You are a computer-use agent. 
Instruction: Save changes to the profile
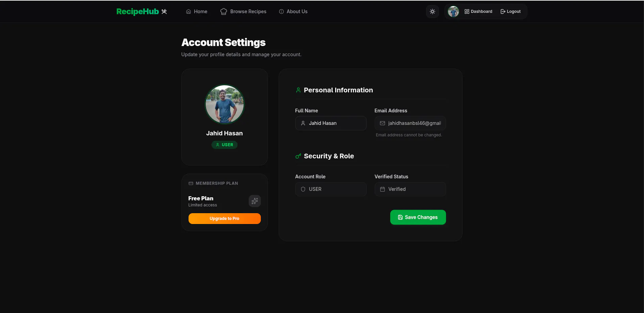pos(418,217)
